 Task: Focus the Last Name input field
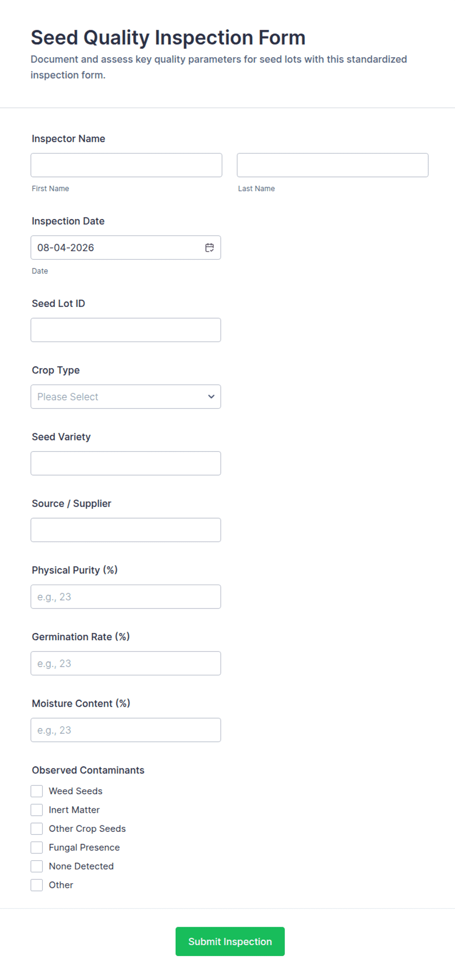click(333, 165)
